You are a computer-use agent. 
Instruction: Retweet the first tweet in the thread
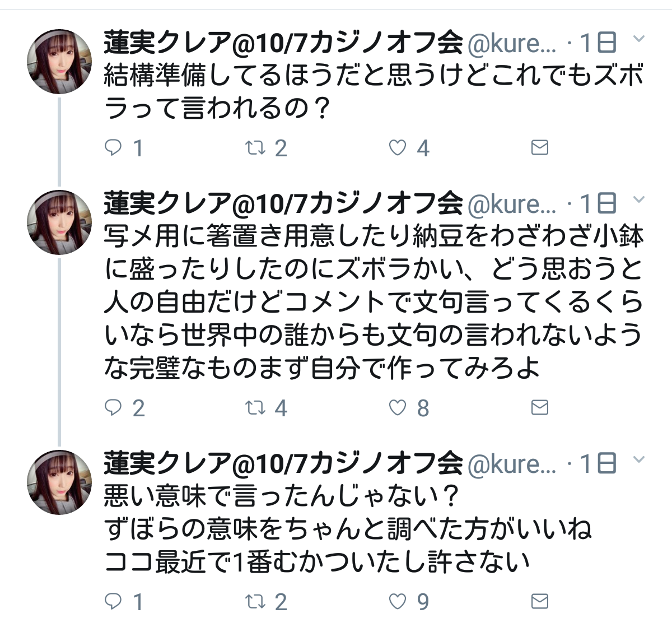[255, 148]
